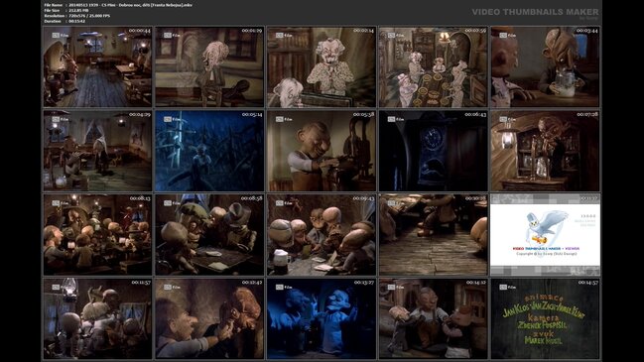Click the green credits frame at 00:14:57
This screenshot has height=362, width=644.
pos(545,318)
